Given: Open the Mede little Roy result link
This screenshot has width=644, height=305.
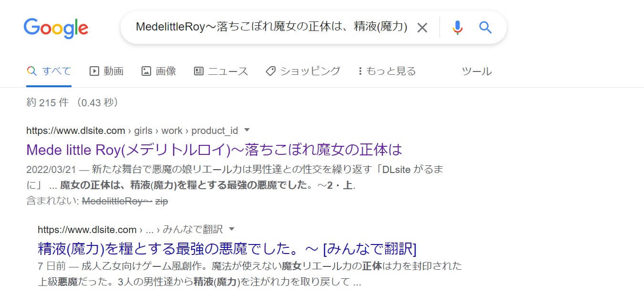Looking at the screenshot, I should [x=215, y=150].
